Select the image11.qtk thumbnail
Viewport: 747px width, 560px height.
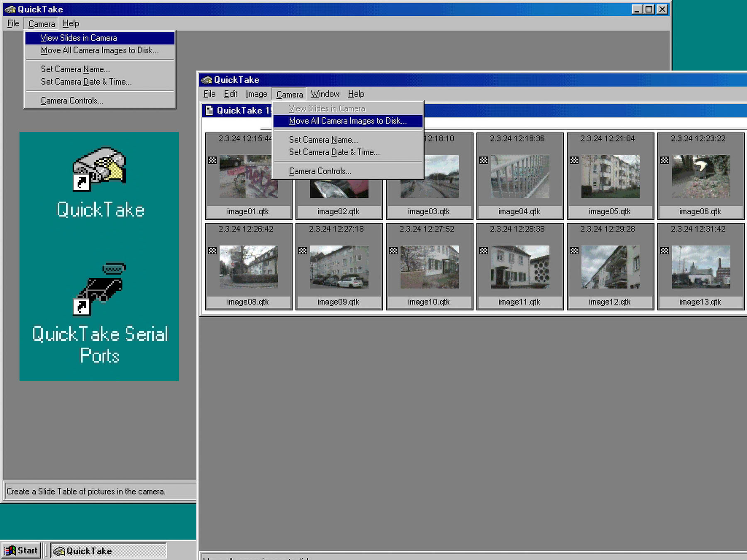point(520,267)
